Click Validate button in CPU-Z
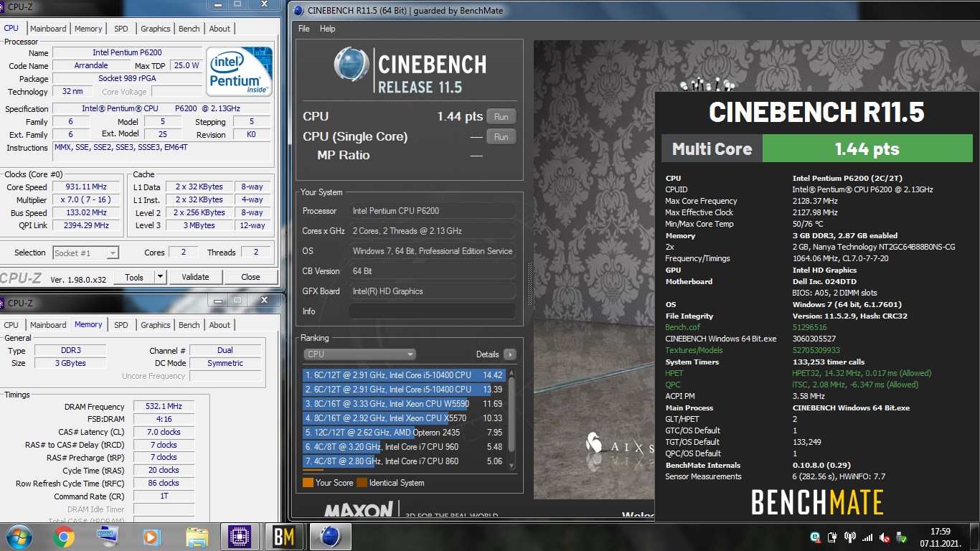This screenshot has height=551, width=980. click(195, 277)
